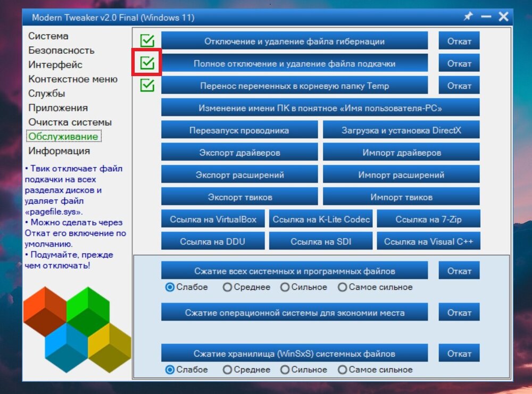Select the Обслуживание section

[63, 136]
